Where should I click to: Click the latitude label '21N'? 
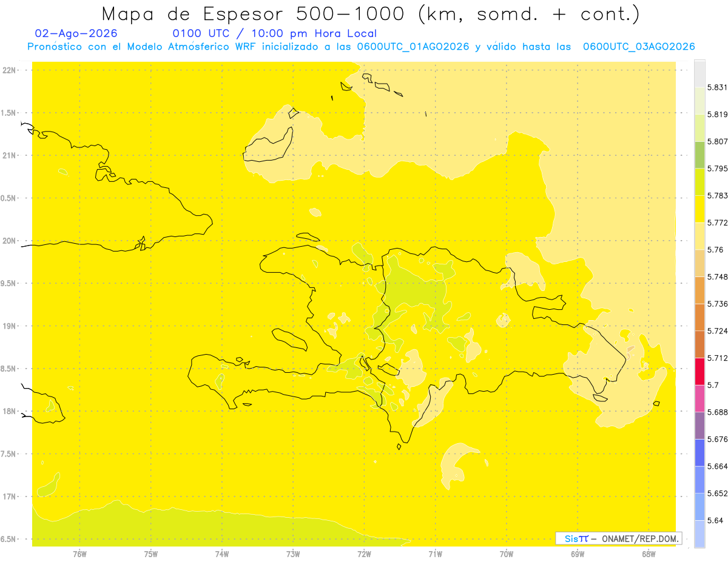(x=9, y=155)
